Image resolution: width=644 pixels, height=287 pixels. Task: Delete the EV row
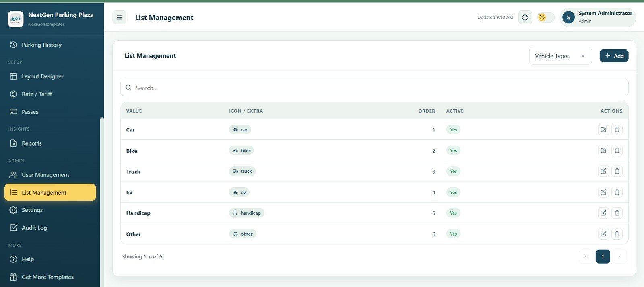617,192
